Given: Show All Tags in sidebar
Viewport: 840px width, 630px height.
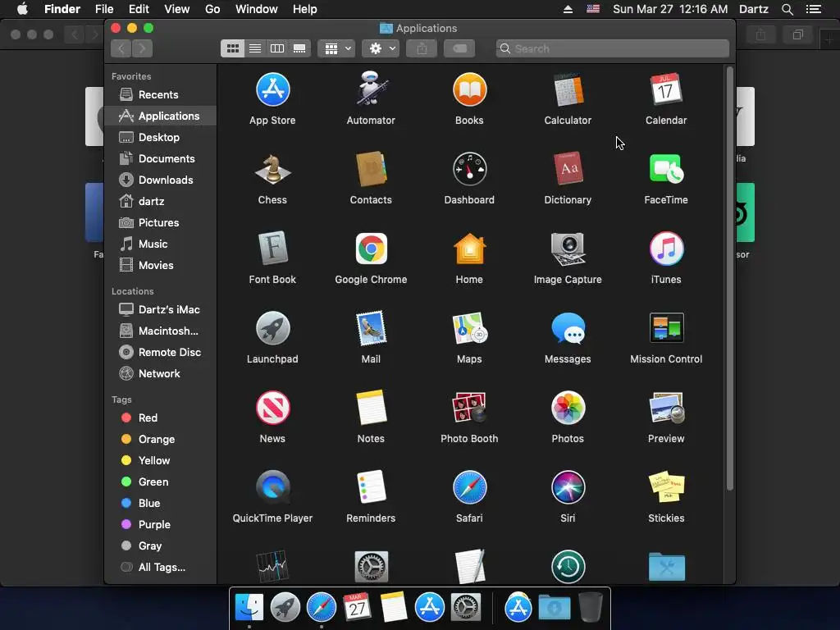Looking at the screenshot, I should tap(160, 568).
